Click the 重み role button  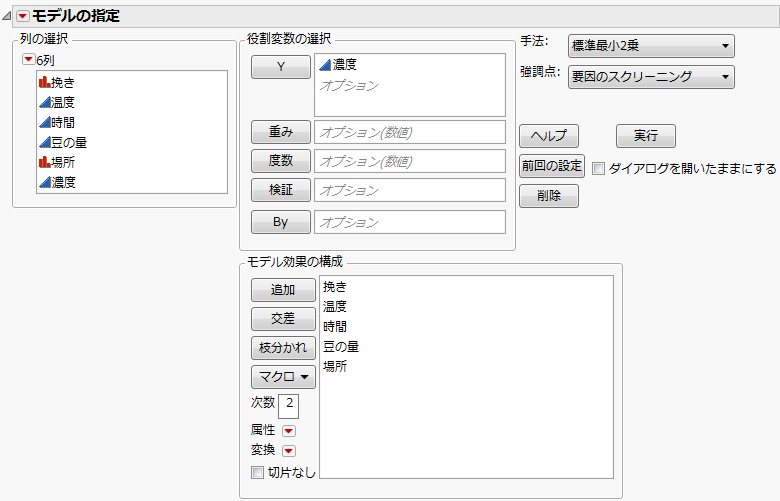(281, 132)
